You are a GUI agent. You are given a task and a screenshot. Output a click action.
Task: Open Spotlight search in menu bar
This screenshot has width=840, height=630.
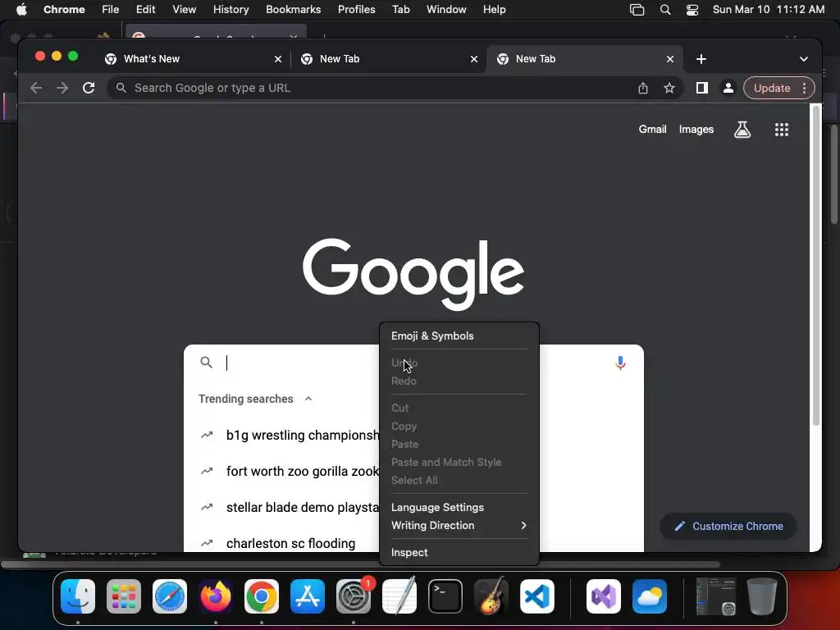point(664,10)
